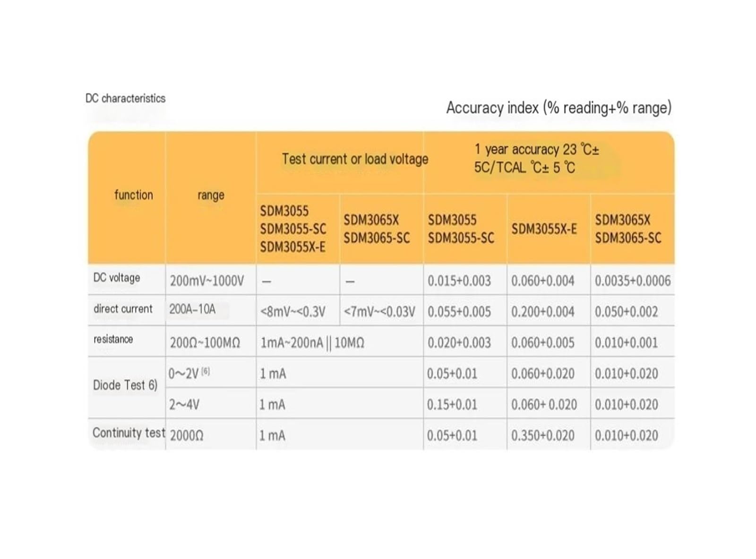Click "1 mA" in the 2~4V diode row
The width and height of the screenshot is (756, 559).
click(x=273, y=405)
